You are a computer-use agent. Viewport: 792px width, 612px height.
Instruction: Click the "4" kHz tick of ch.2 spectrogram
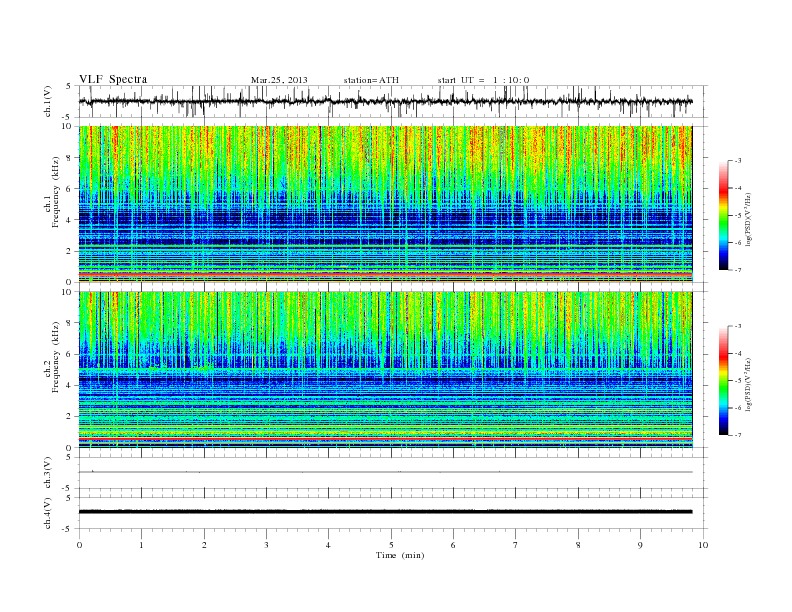click(69, 385)
